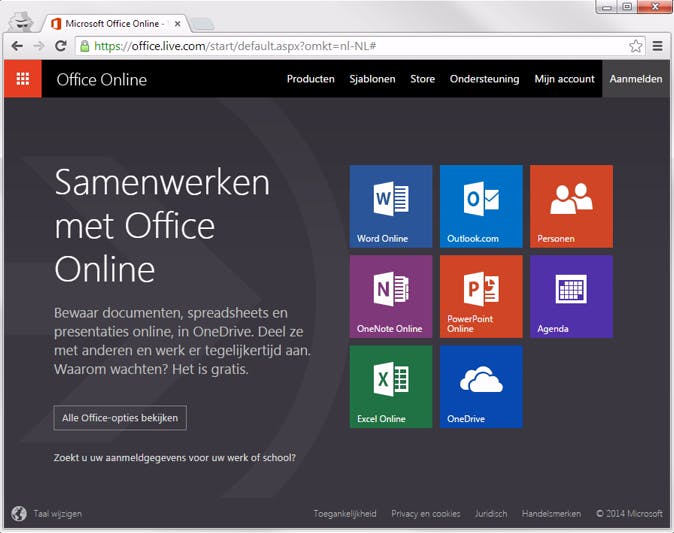Bookmark this page with the star icon
The height and width of the screenshot is (533, 674).
click(x=636, y=46)
